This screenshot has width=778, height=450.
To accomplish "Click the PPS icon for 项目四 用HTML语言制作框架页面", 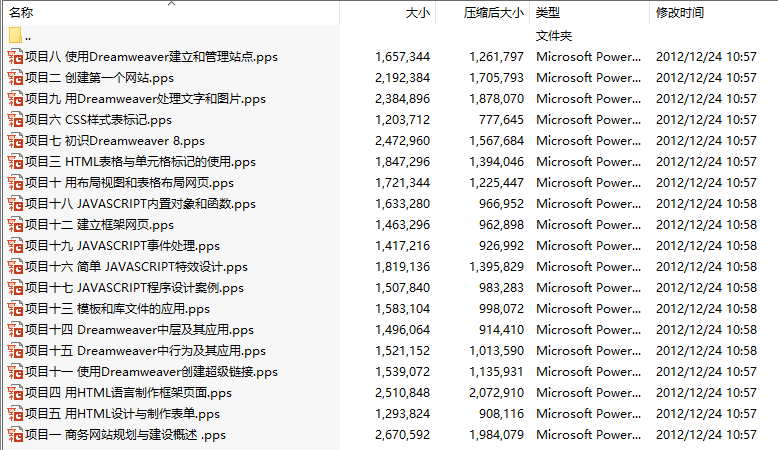I will tap(15, 393).
